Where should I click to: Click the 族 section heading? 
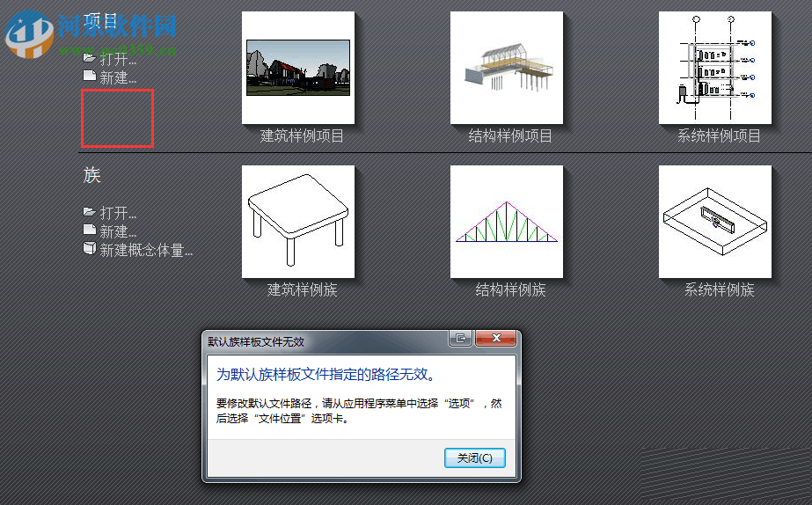point(91,175)
